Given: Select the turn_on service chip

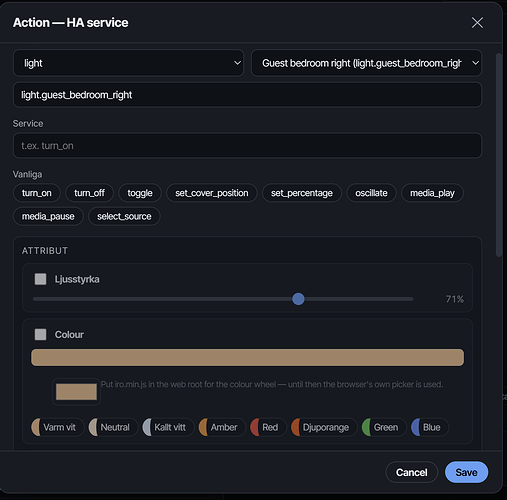Looking at the screenshot, I should pyautogui.click(x=37, y=193).
